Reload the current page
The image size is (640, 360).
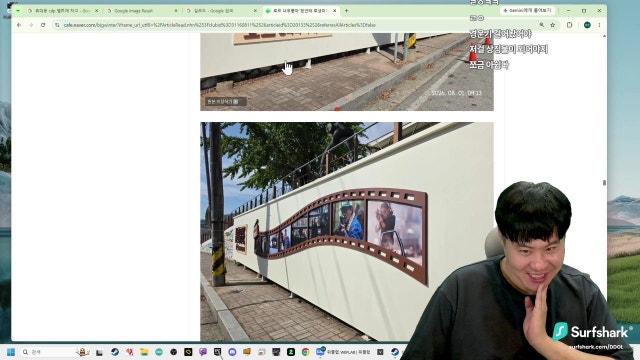(x=43, y=25)
